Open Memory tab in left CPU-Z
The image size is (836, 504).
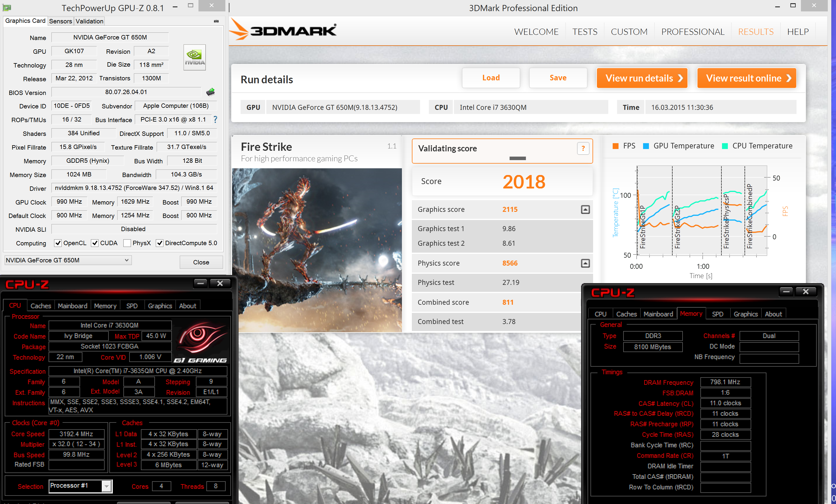[x=105, y=306]
